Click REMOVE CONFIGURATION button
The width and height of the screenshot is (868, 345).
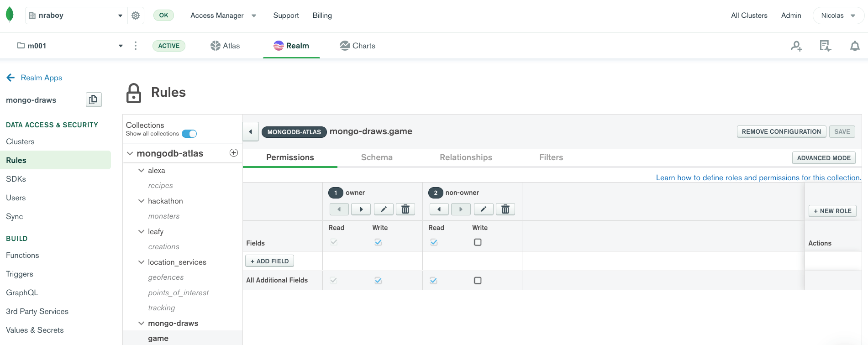tap(781, 131)
